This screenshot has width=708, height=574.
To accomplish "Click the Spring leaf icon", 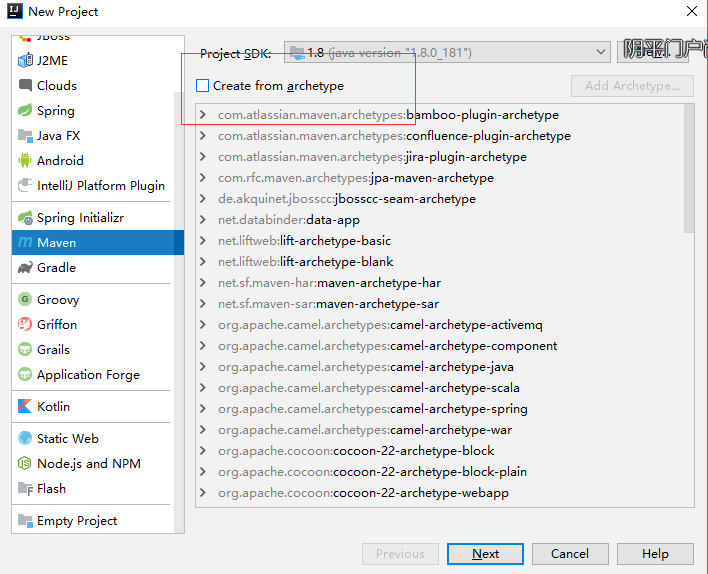I will click(25, 110).
